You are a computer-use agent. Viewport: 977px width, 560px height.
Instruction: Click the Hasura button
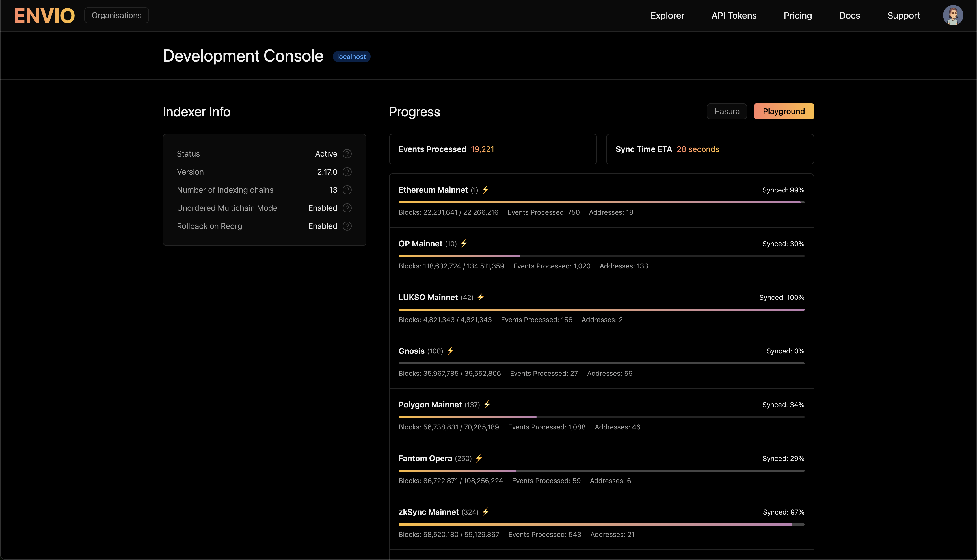tap(726, 112)
